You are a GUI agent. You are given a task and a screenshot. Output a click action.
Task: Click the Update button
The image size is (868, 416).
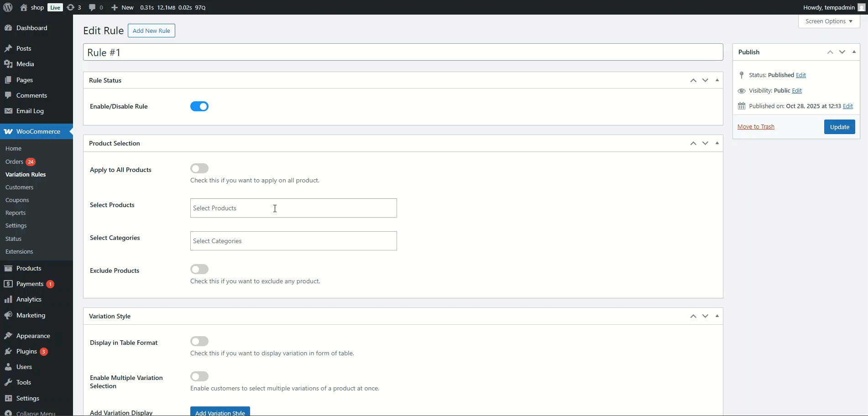[839, 127]
